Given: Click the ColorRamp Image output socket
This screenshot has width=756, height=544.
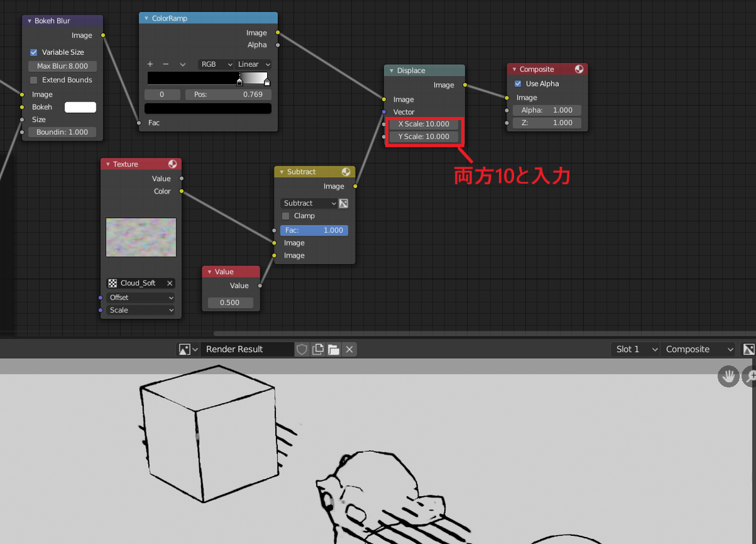Looking at the screenshot, I should point(278,32).
